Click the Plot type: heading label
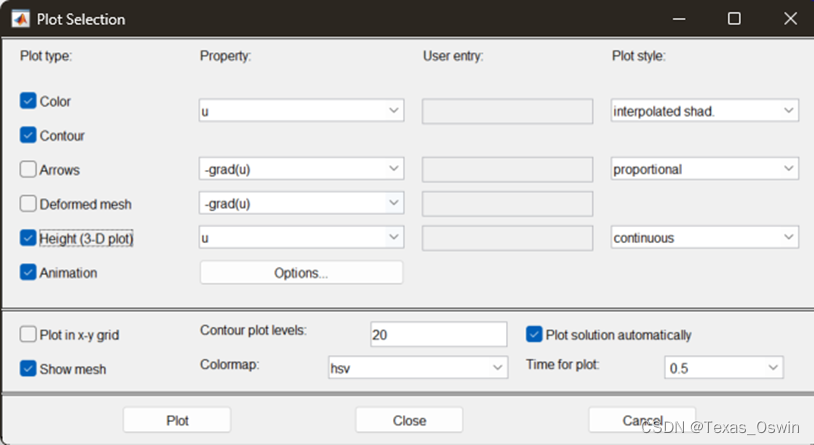Image resolution: width=814 pixels, height=445 pixels. coord(46,56)
